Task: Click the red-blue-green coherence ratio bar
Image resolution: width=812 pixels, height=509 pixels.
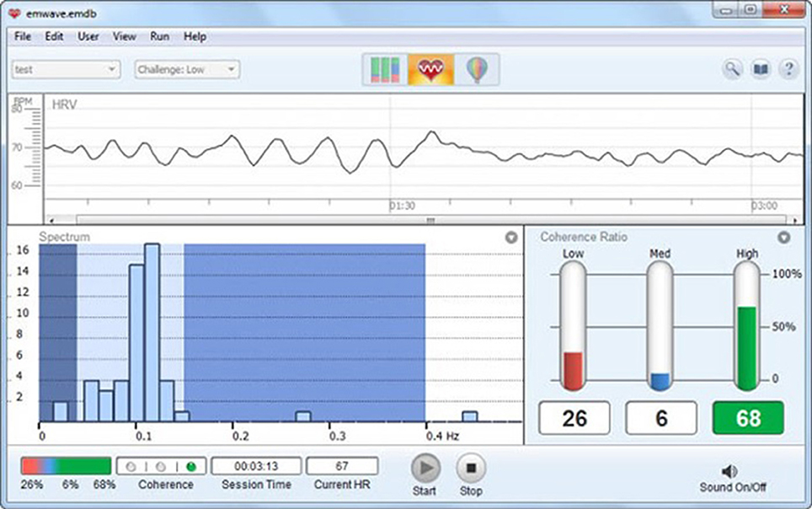Action: 66,466
